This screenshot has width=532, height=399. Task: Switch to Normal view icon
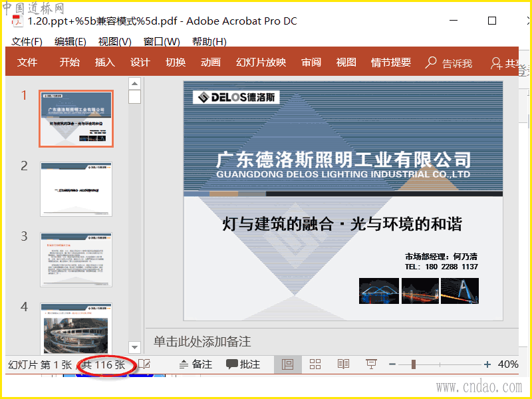[288, 364]
